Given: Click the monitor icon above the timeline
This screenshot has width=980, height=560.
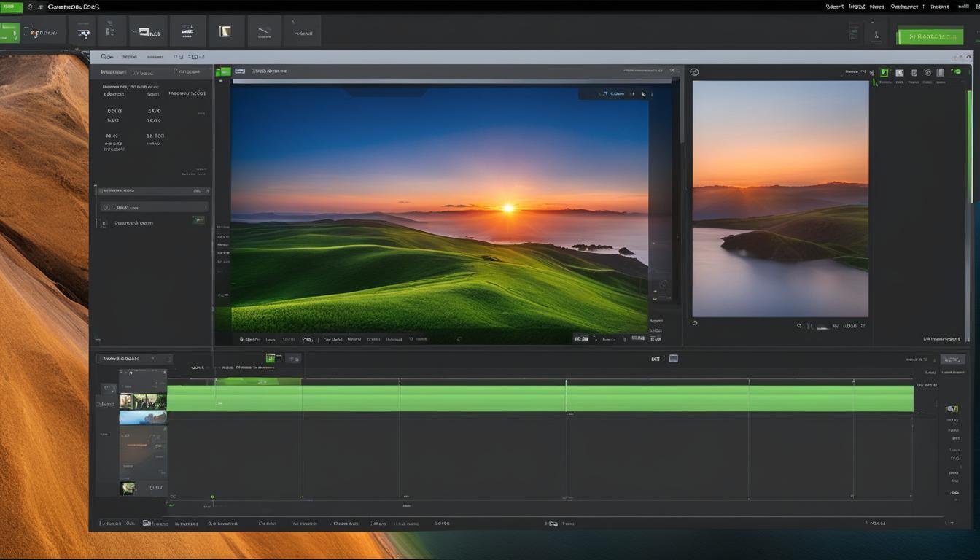Looking at the screenshot, I should [x=674, y=358].
